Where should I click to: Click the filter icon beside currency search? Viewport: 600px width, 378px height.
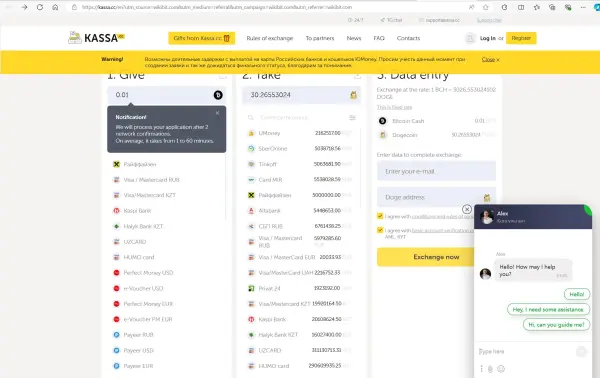352,117
